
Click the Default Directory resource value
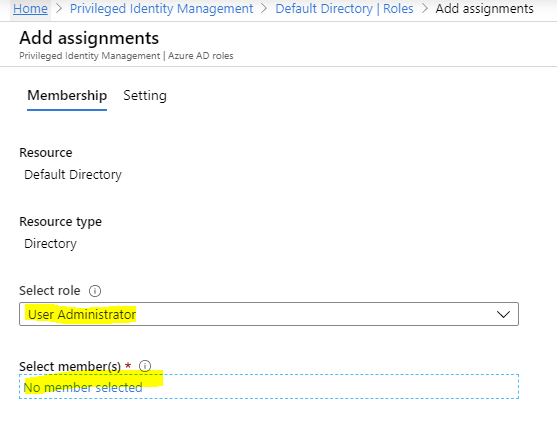(x=73, y=175)
